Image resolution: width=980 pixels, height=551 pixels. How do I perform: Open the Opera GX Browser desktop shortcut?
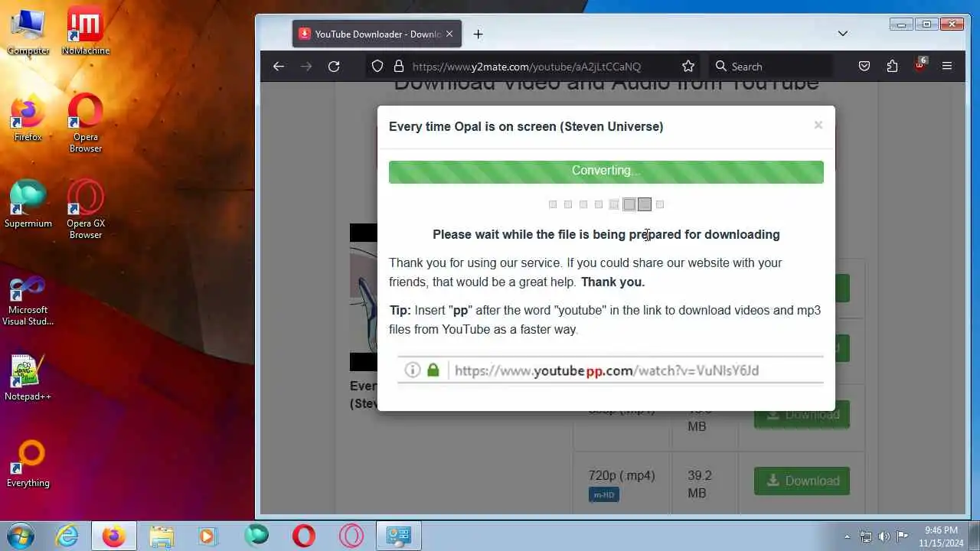click(x=86, y=210)
